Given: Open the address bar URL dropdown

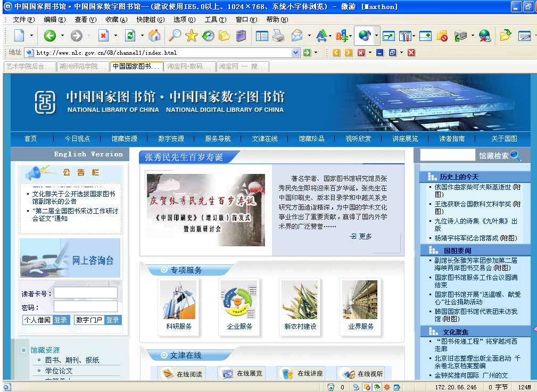Looking at the screenshot, I should coord(295,52).
